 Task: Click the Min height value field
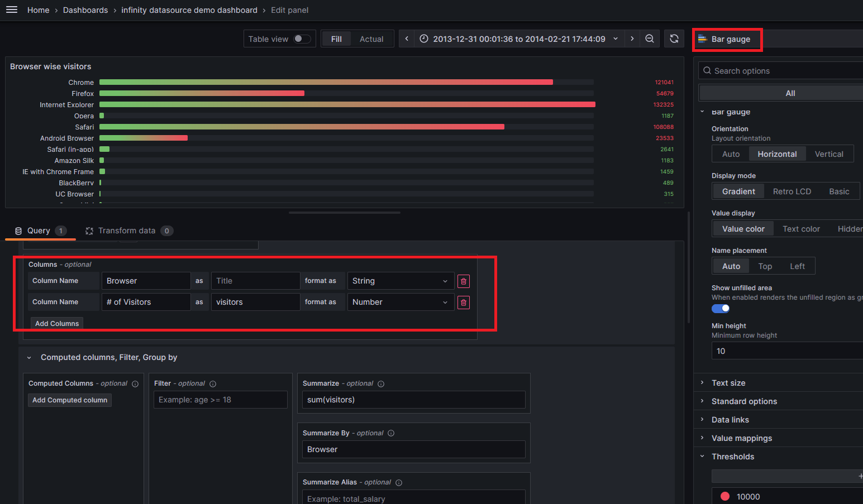coord(788,351)
